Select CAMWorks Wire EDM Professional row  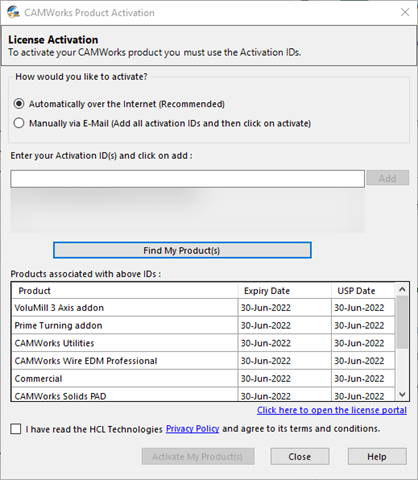tap(203, 361)
